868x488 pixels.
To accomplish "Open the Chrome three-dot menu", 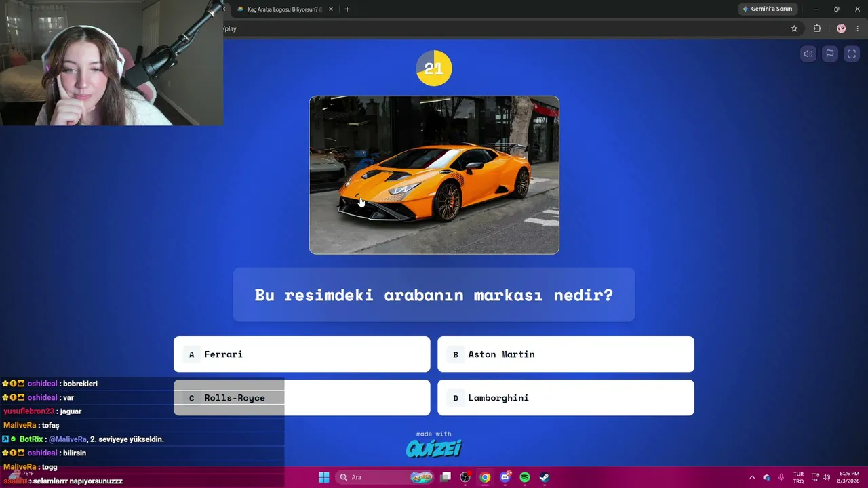I will point(857,28).
